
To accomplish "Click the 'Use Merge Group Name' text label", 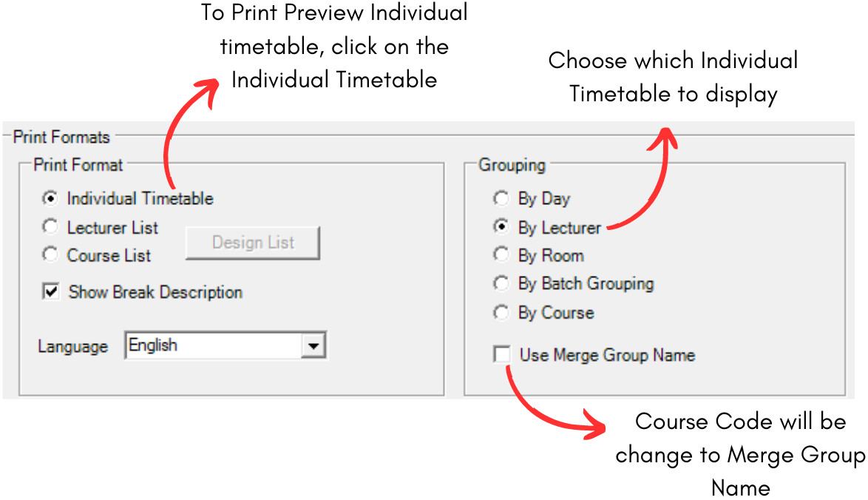I will pos(607,355).
